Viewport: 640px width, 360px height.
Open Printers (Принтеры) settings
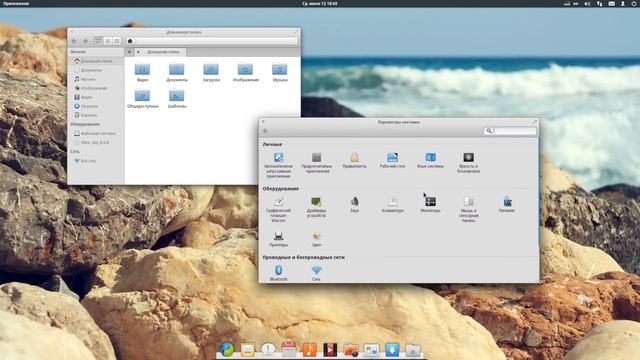[x=278, y=239]
